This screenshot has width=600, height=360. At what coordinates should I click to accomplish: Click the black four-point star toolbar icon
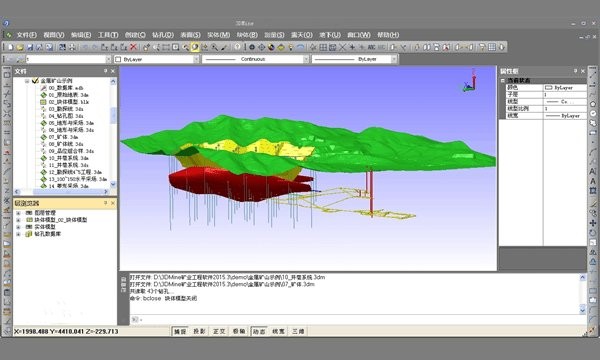click(x=352, y=47)
